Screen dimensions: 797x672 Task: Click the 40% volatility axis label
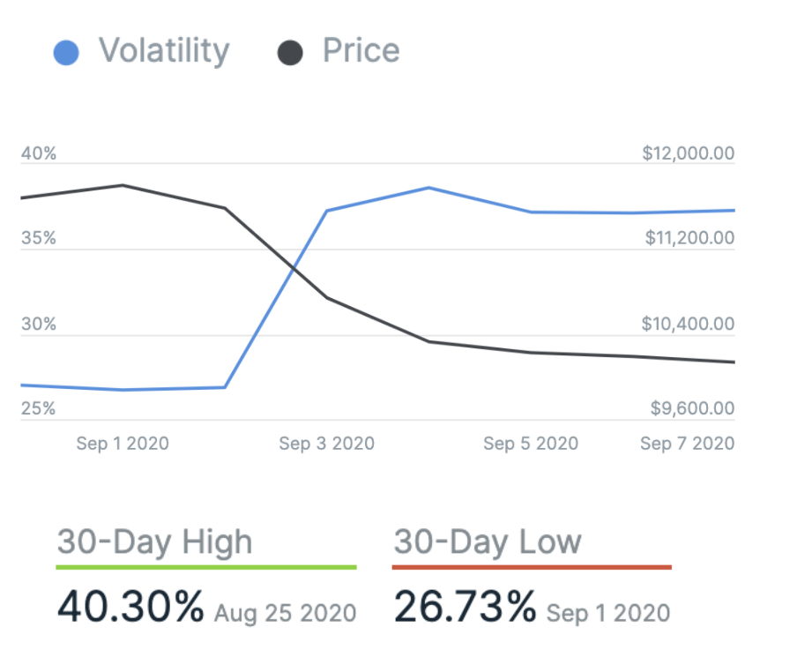click(x=39, y=154)
